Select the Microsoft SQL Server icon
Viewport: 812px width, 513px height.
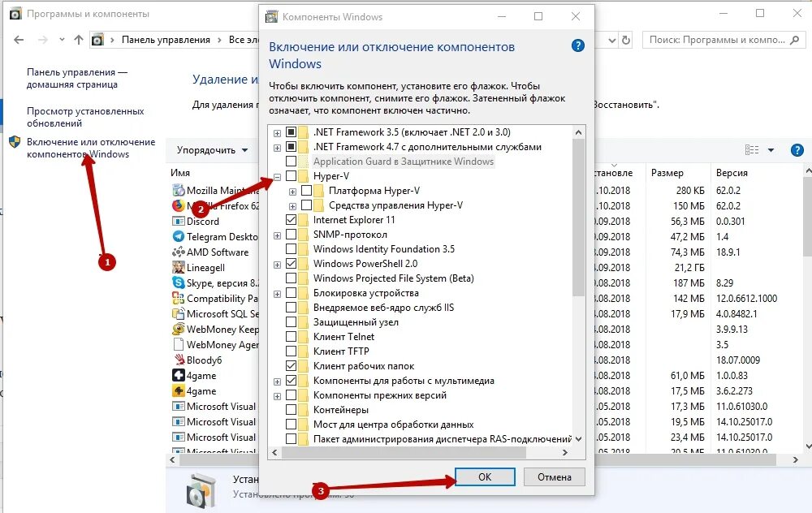(x=178, y=313)
